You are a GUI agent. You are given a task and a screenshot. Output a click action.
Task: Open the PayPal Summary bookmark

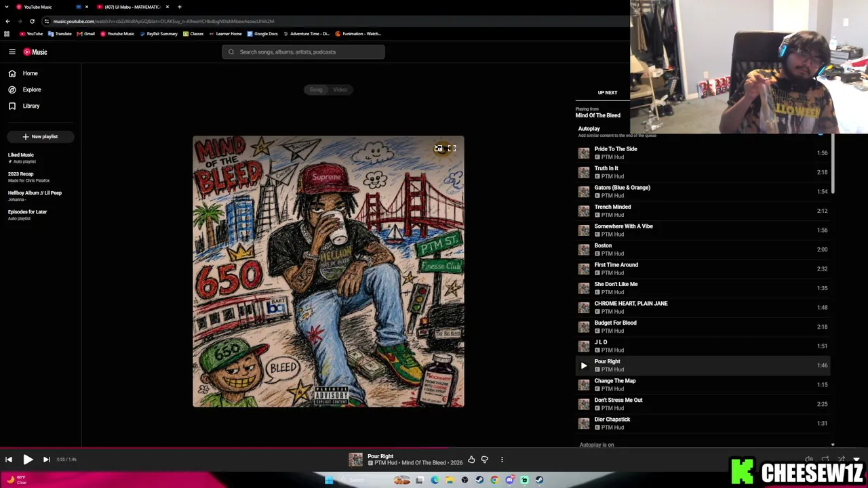[159, 34]
